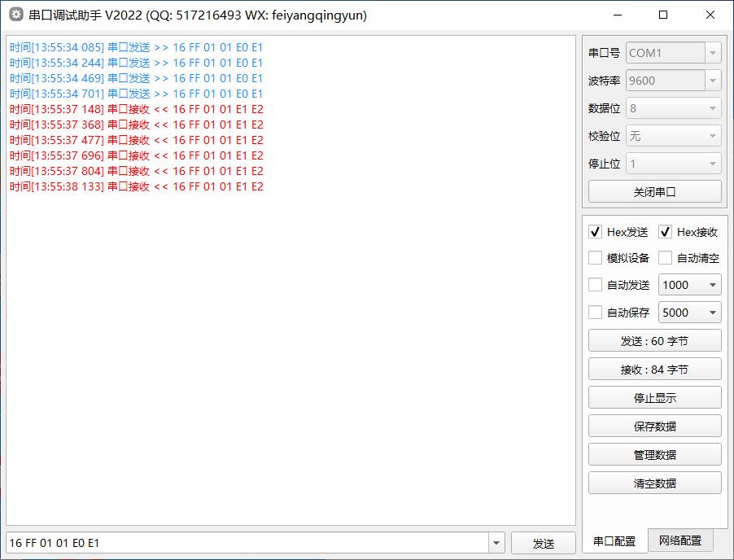Turn on 自动发送 checkbox
This screenshot has width=734, height=560.
coord(596,285)
